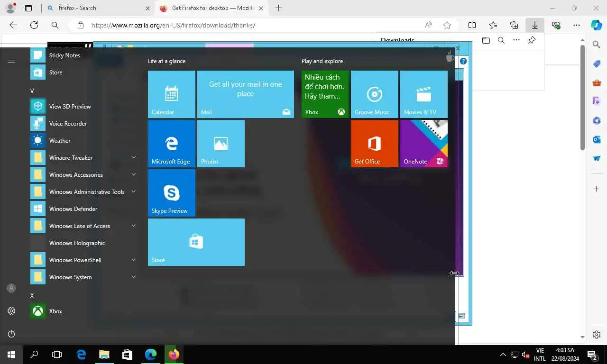The height and width of the screenshot is (364, 607).
Task: Add a sidebar app with plus
Action: point(597,189)
